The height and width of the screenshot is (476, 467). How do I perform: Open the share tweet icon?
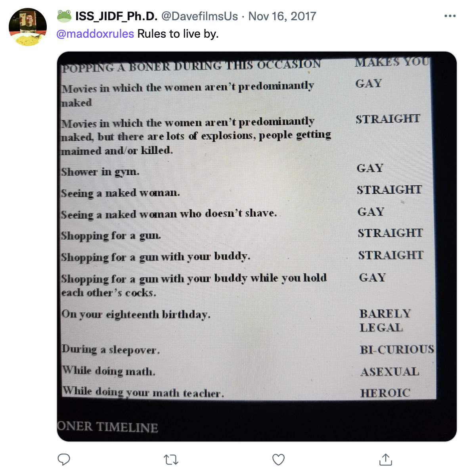[386, 459]
